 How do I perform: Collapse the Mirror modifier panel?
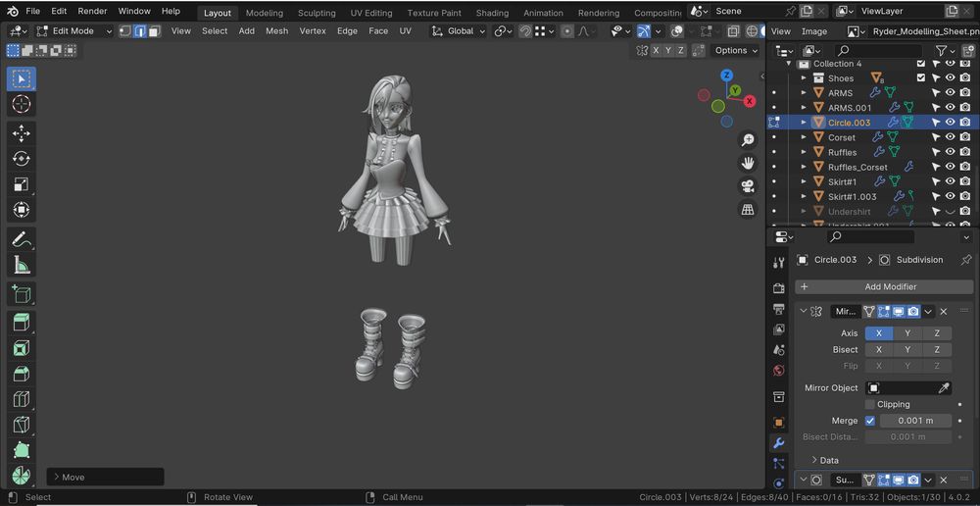[x=804, y=311]
